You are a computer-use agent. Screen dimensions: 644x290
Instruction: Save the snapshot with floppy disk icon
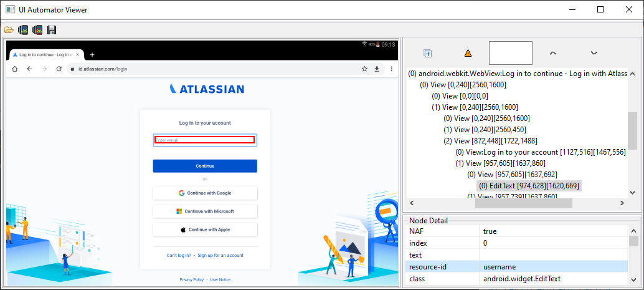[x=52, y=30]
